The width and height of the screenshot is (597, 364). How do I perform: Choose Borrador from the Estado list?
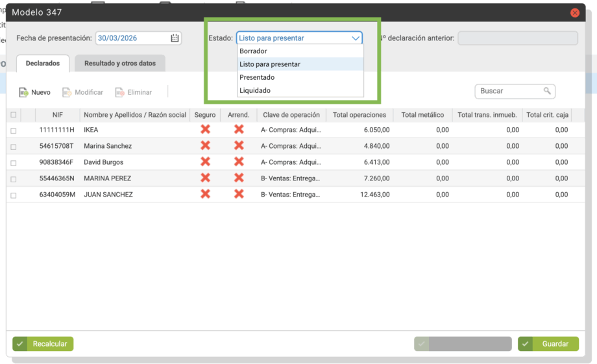point(253,51)
